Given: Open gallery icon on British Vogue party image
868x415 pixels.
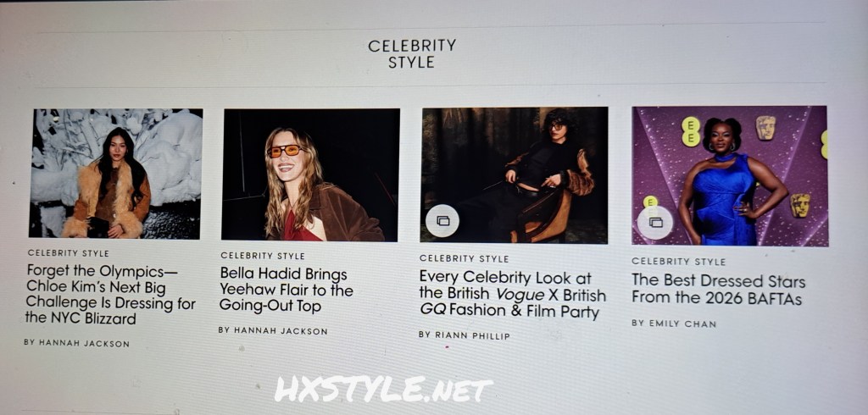Looking at the screenshot, I should 442,221.
